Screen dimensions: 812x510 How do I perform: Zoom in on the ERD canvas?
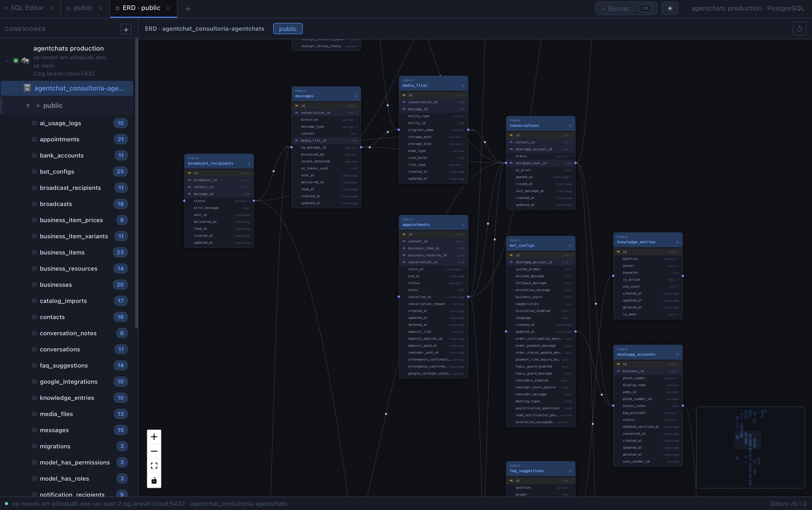click(154, 437)
